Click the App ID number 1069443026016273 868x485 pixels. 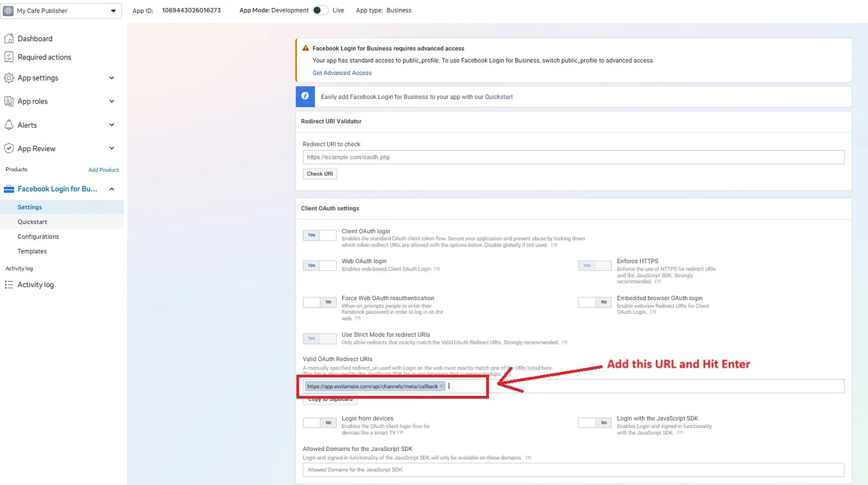click(192, 11)
